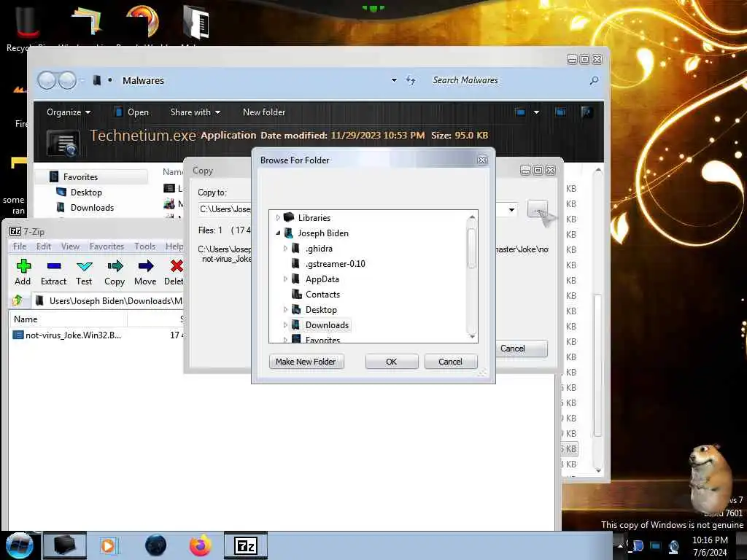Click the Explorer back navigation button
This screenshot has width=747, height=560.
[x=47, y=80]
